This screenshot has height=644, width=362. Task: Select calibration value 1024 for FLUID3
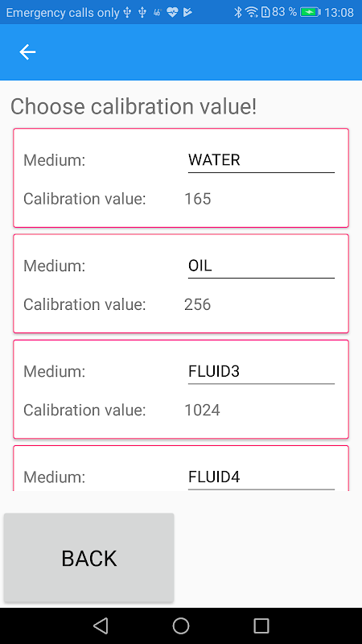(203, 410)
